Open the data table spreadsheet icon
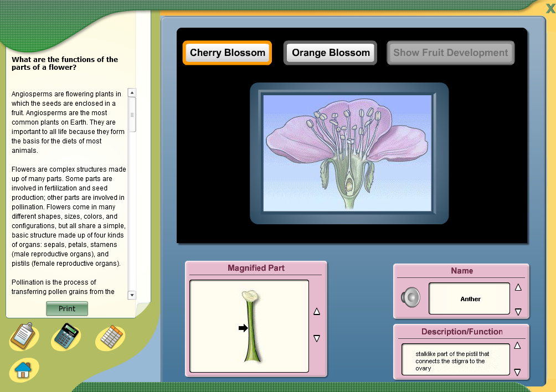Screen dimensions: 556x392 pyautogui.click(x=110, y=337)
